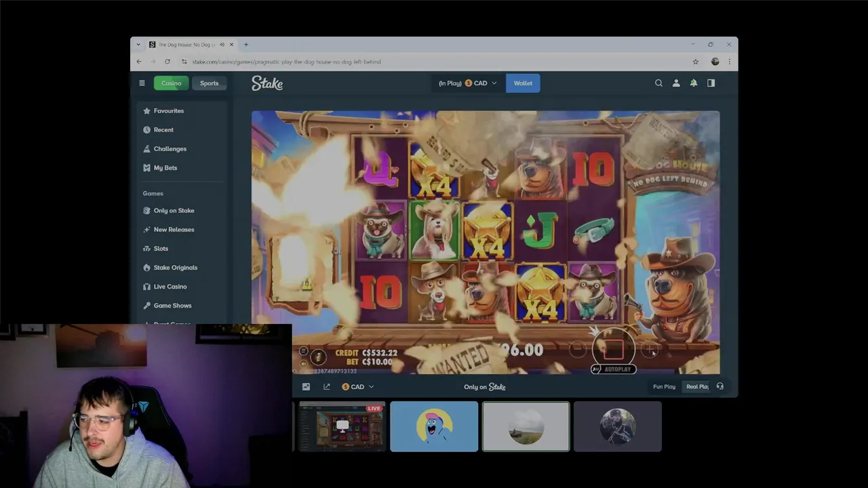Open the Wallet
868x488 pixels.
[x=523, y=83]
